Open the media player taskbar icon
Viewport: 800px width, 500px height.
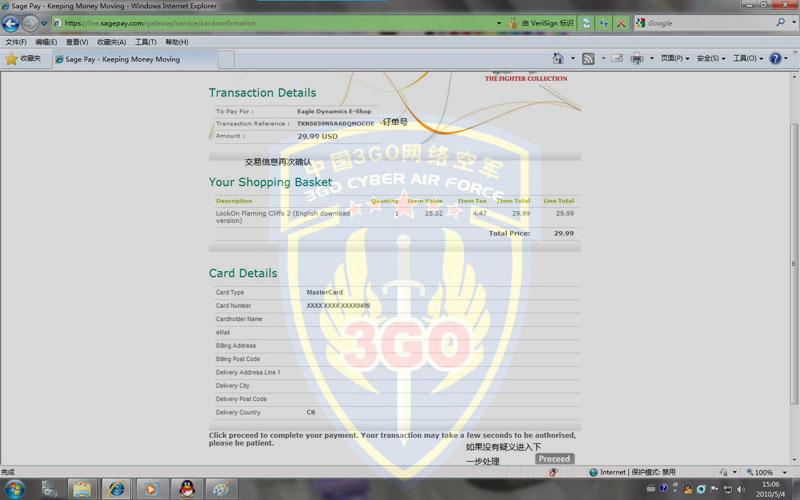click(x=151, y=489)
